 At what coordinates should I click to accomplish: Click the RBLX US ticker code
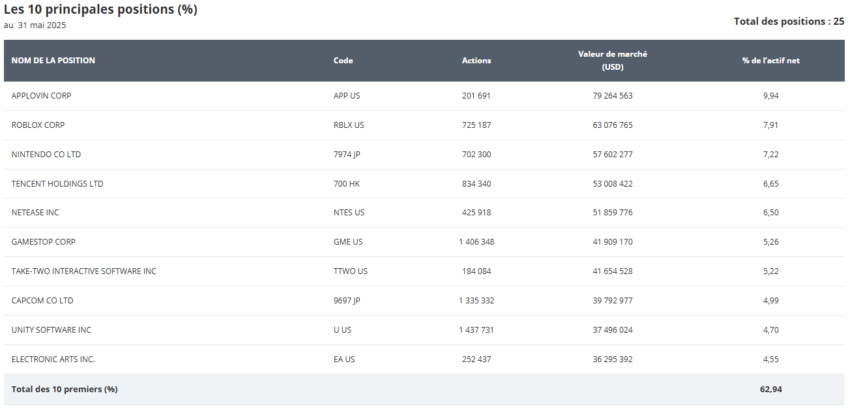click(x=349, y=125)
